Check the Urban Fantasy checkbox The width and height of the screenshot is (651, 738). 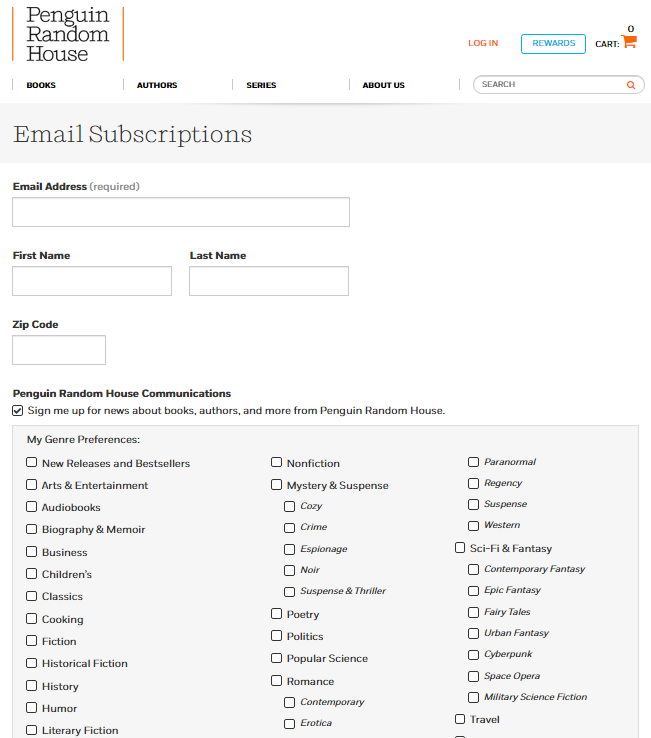pos(474,634)
